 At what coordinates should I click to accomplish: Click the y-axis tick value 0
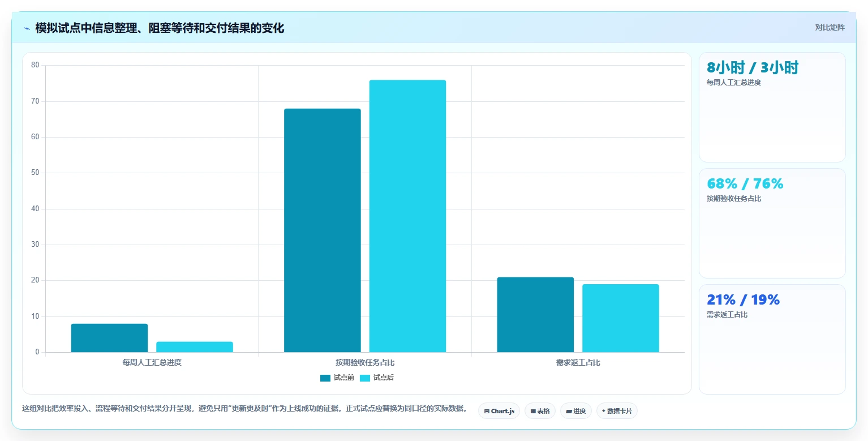(x=37, y=352)
